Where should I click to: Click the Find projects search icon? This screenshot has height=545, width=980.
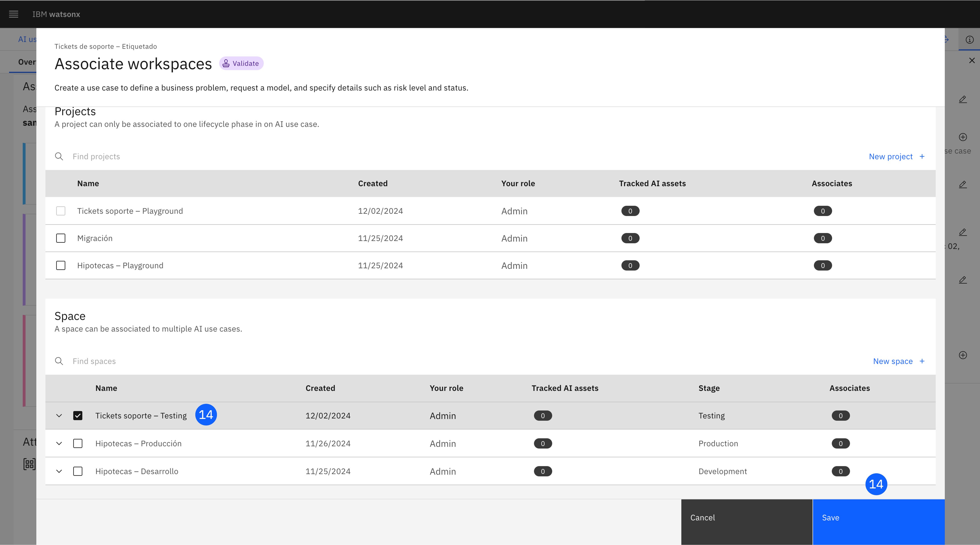(x=59, y=156)
